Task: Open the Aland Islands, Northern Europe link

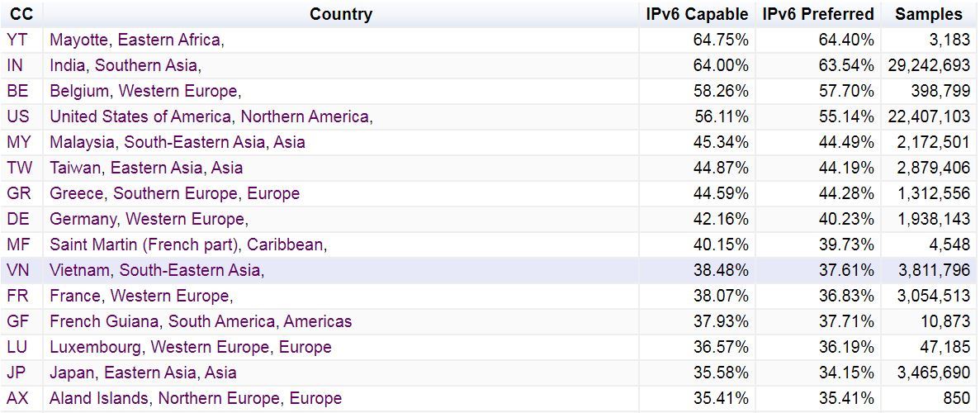Action: click(x=195, y=398)
